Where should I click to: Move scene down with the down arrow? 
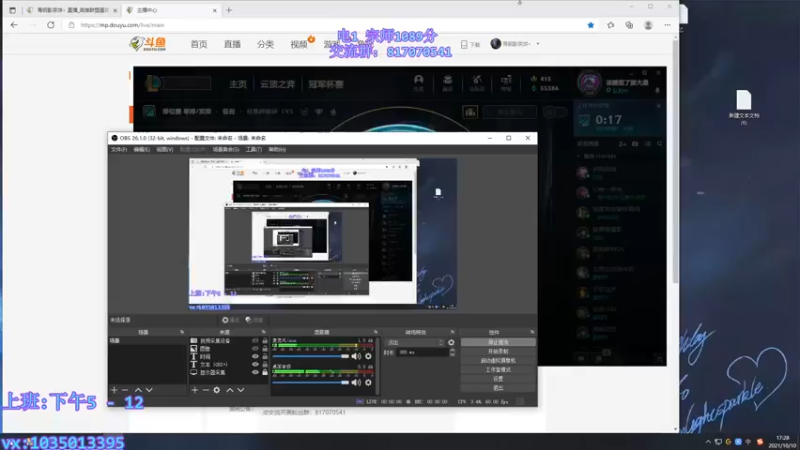pos(149,390)
